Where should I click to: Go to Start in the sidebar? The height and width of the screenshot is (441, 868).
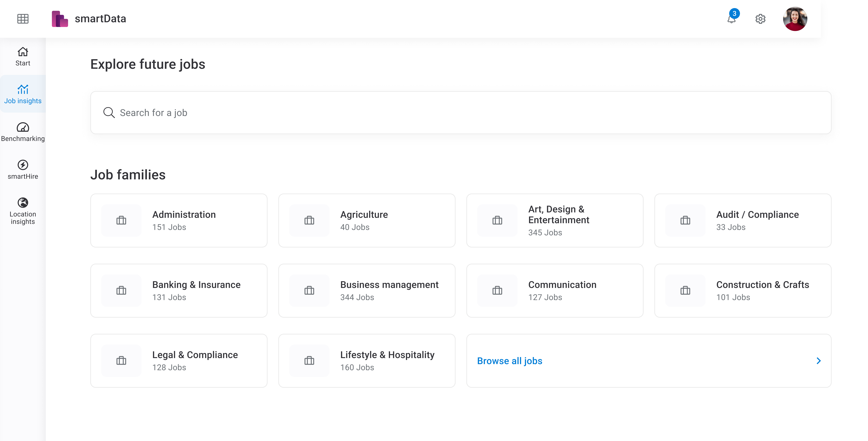pyautogui.click(x=23, y=56)
